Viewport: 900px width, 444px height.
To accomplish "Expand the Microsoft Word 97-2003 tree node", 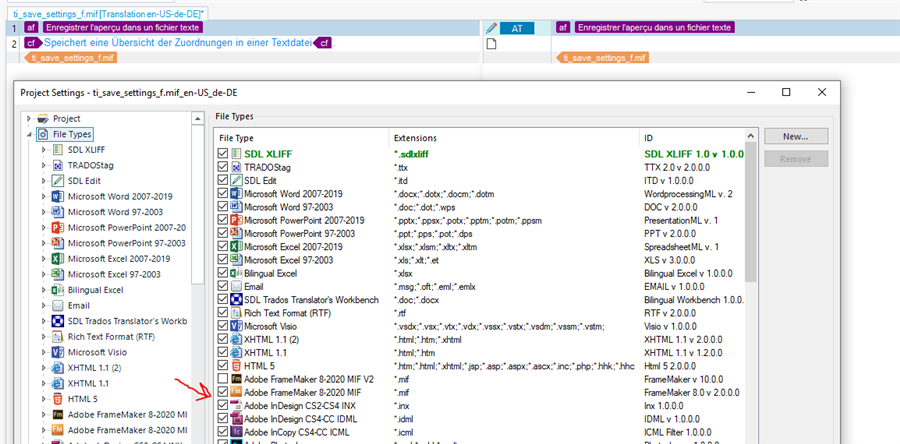I will [x=43, y=212].
